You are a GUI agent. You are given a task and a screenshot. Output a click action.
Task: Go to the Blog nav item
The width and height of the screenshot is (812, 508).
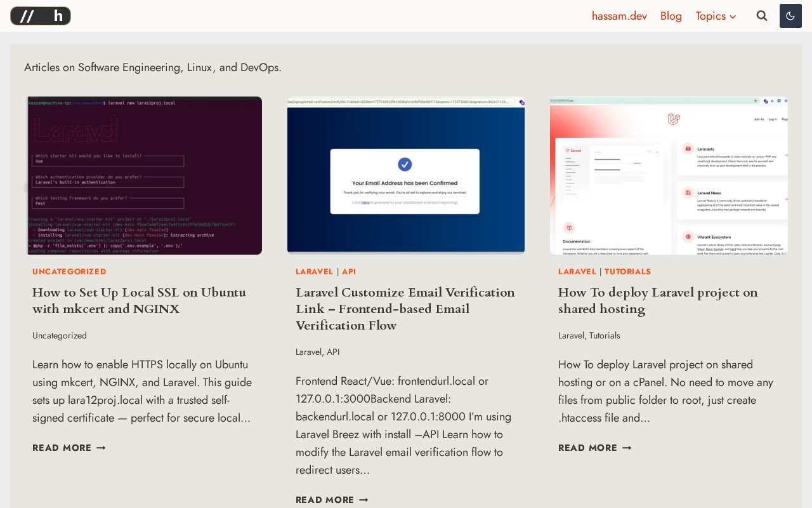[x=671, y=16]
